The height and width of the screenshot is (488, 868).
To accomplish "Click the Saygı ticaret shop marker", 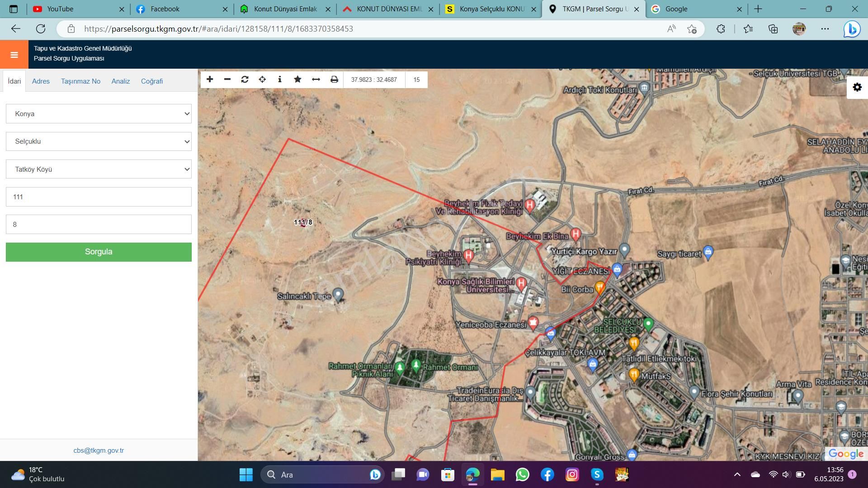I will click(x=708, y=253).
